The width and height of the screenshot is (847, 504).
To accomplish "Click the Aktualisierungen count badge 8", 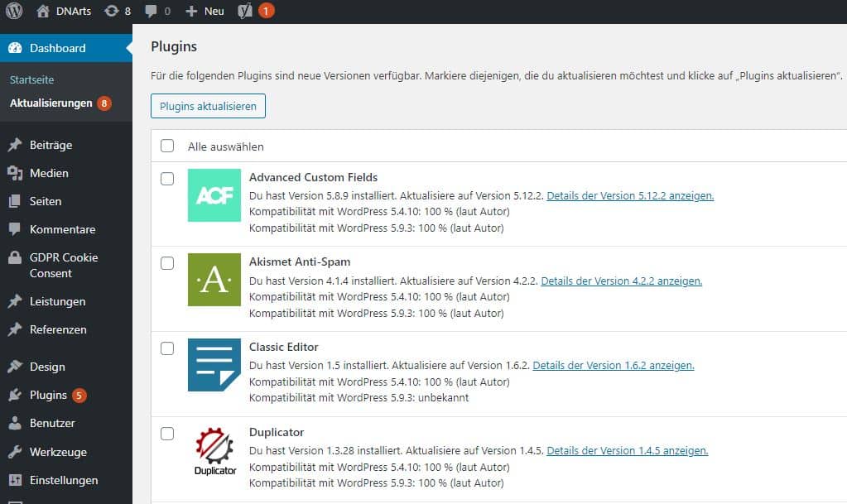I will [104, 103].
